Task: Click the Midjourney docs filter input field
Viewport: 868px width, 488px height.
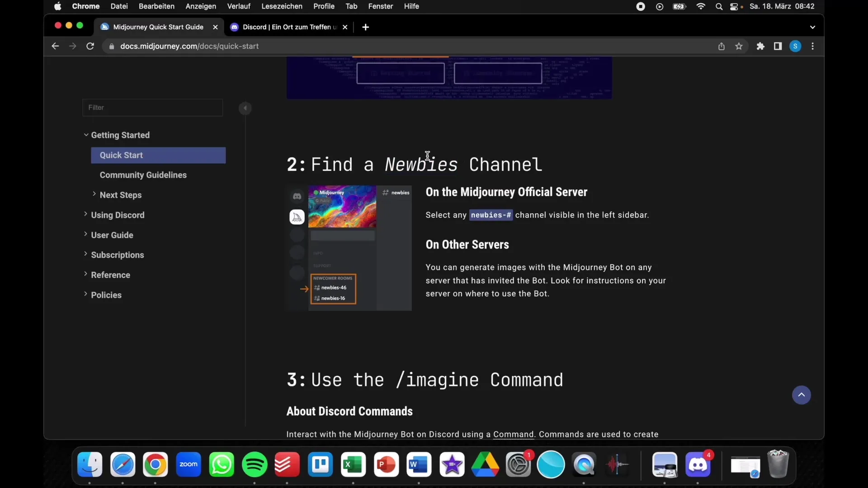Action: coord(153,107)
